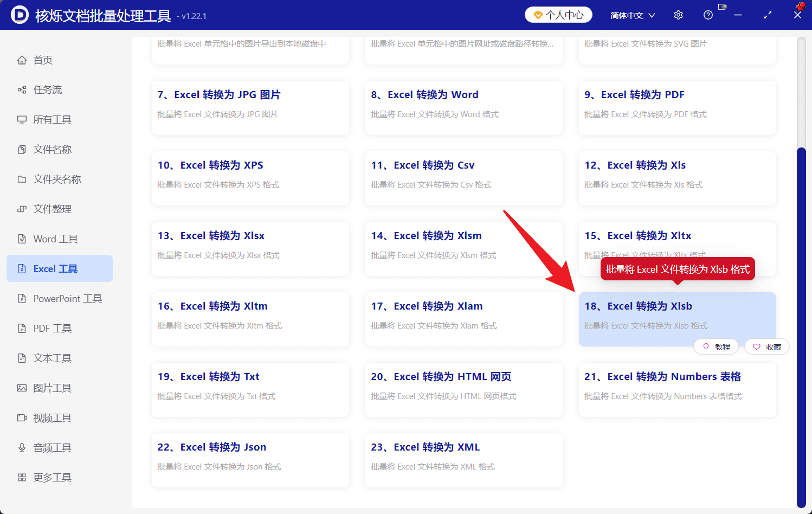The image size is (812, 514).
Task: Open the Excel 转换为 JPG 图片 card
Action: (x=250, y=108)
